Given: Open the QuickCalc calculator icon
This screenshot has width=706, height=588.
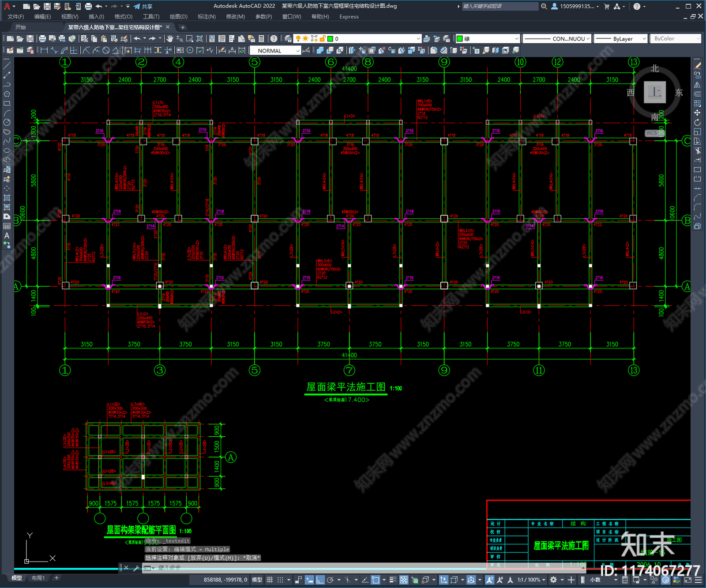Looking at the screenshot, I should 261,39.
